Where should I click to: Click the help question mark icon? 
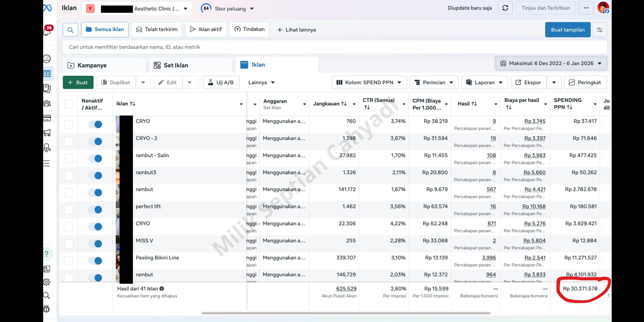pos(47,254)
